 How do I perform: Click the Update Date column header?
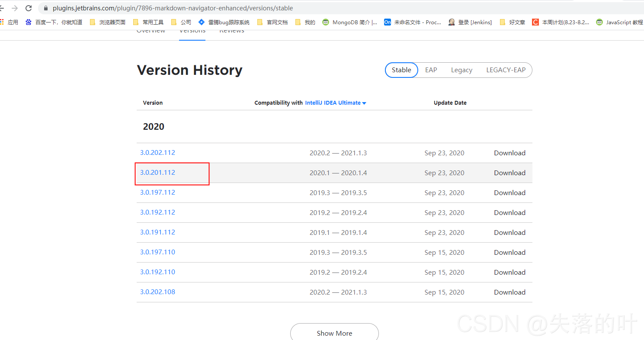coord(450,103)
